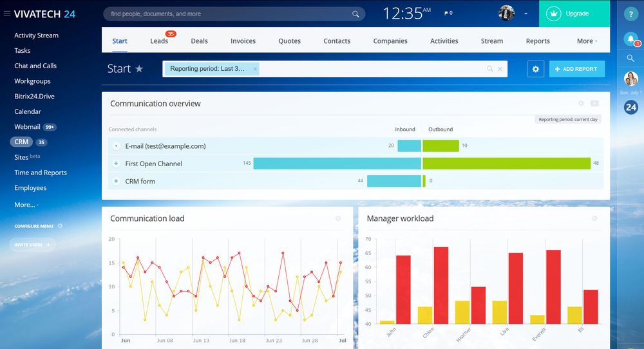The image size is (644, 349).
Task: Click the Add Report button
Action: click(576, 69)
